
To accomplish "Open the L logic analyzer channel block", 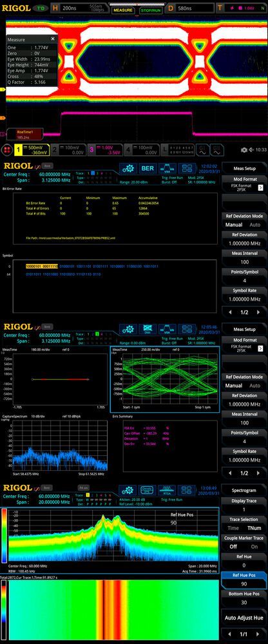I will 177,149.
